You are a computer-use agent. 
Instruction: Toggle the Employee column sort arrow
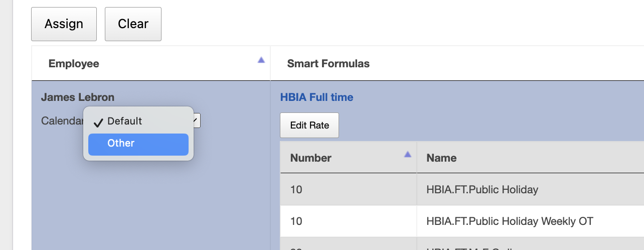click(x=261, y=60)
